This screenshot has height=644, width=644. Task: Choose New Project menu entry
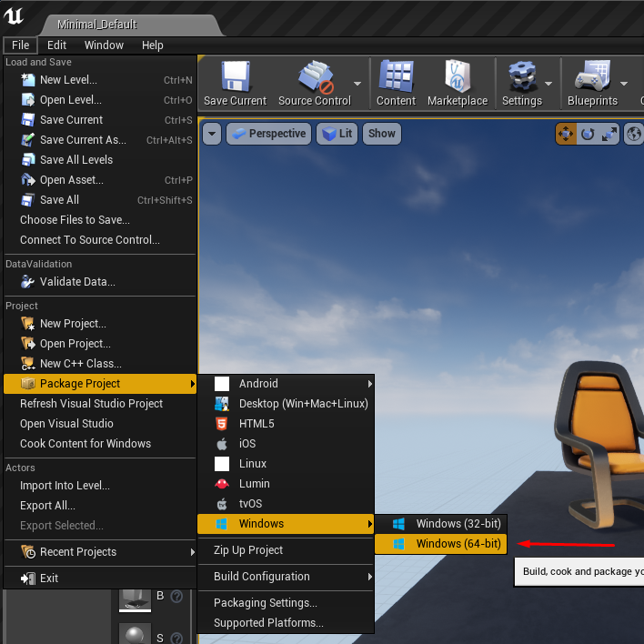pyautogui.click(x=100, y=324)
